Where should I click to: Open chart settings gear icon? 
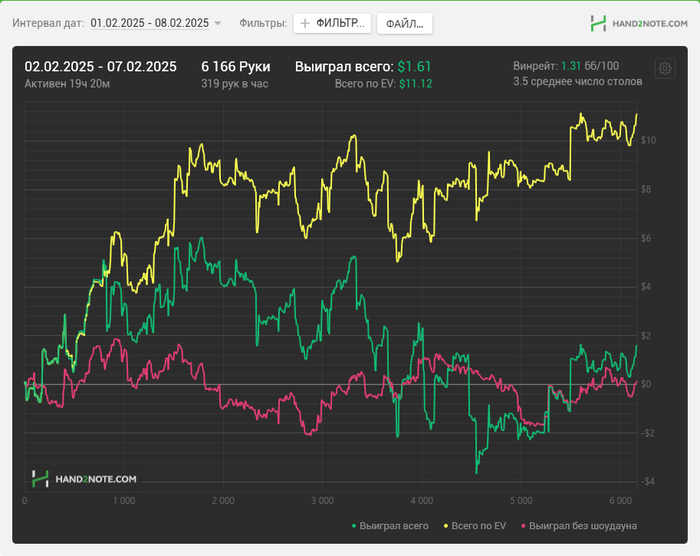(x=665, y=68)
